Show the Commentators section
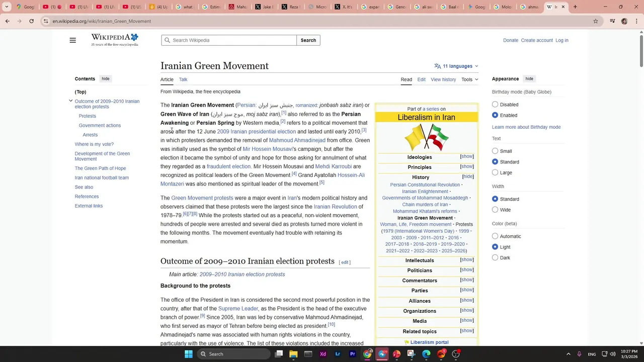Viewport: 644px width, 362px height. [467, 280]
